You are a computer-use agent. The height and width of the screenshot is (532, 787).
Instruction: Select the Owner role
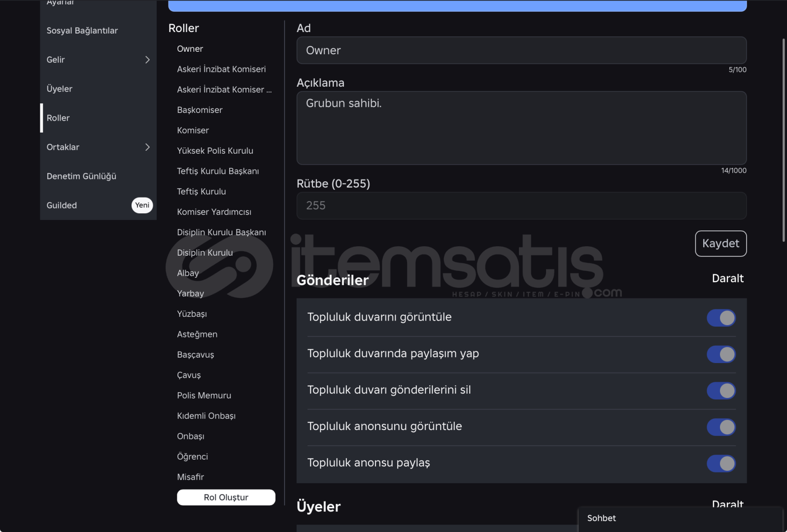[x=190, y=49]
